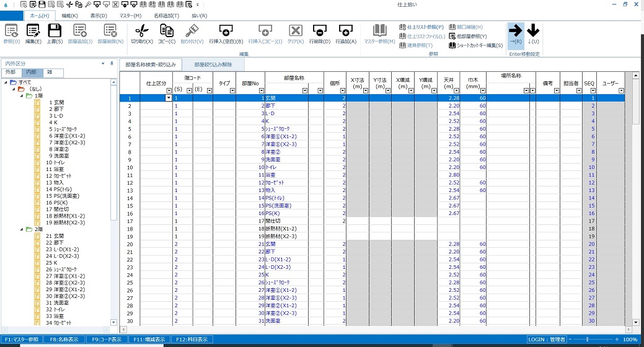This screenshot has height=347, width=644.
Task: Save with the 上書(S) floppy icon
Action: pyautogui.click(x=55, y=33)
